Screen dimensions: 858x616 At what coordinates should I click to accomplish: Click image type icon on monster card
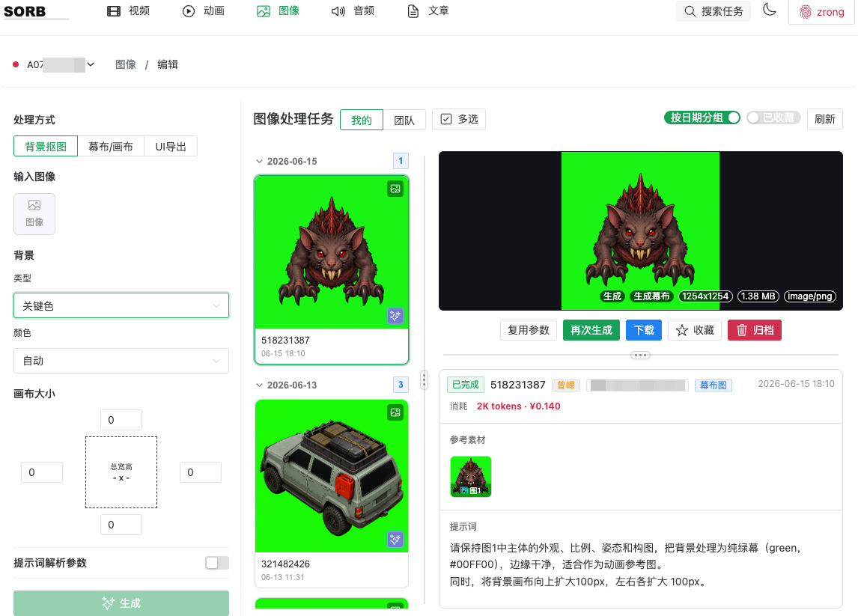coord(395,189)
